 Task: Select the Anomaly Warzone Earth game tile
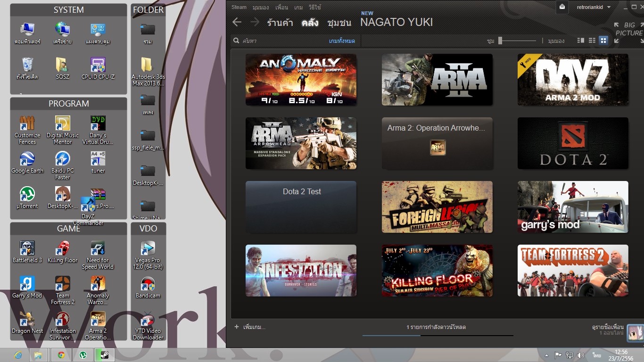(301, 80)
